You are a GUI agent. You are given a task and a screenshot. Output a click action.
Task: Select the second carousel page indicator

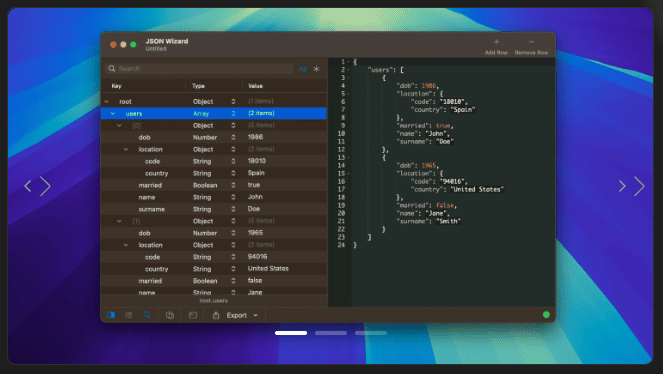(331, 333)
